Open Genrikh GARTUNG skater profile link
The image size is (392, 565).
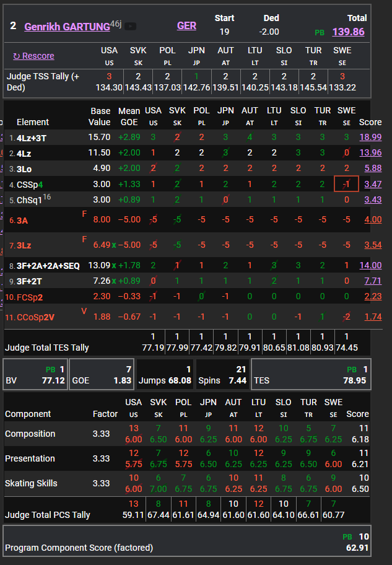point(66,26)
